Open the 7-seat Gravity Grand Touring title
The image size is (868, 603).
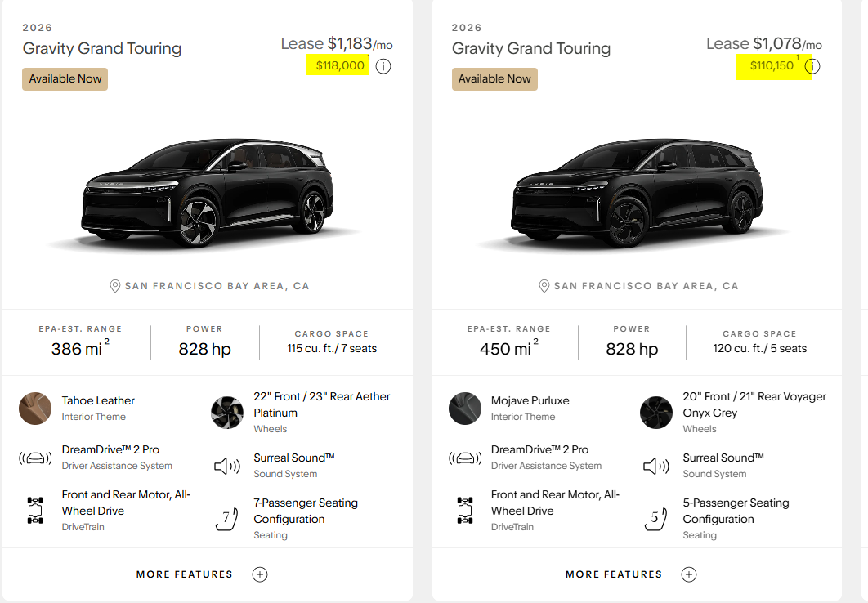(x=102, y=48)
